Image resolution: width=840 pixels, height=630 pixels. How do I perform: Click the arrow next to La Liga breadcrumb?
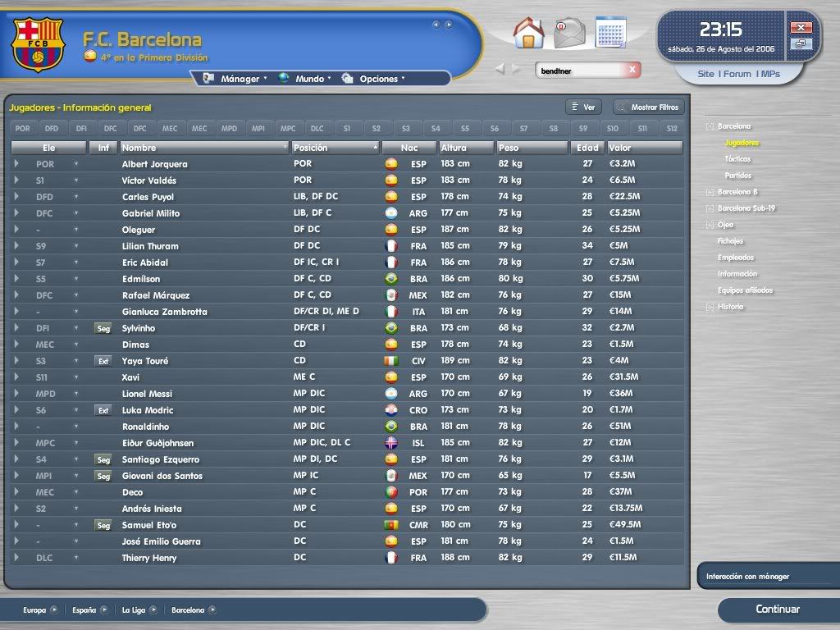point(153,609)
